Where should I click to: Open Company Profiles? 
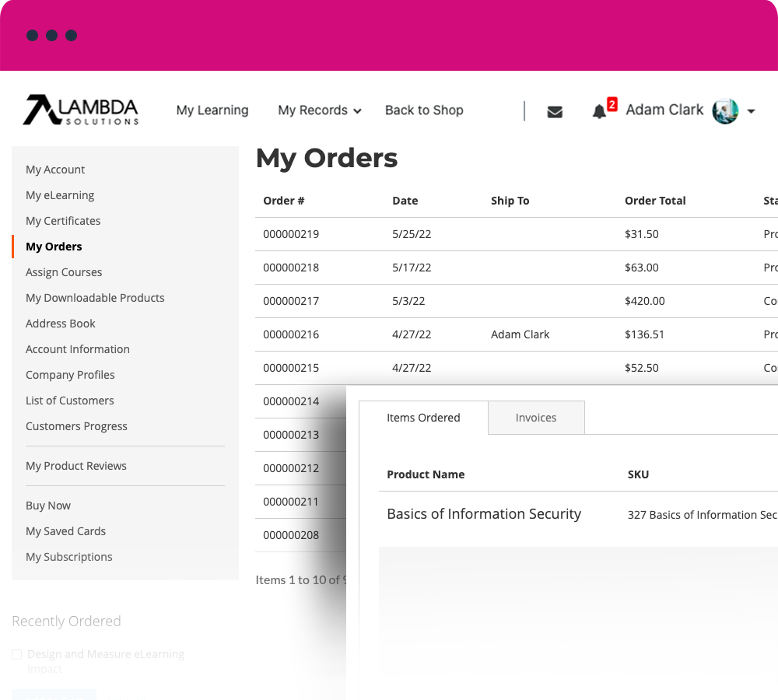click(70, 375)
